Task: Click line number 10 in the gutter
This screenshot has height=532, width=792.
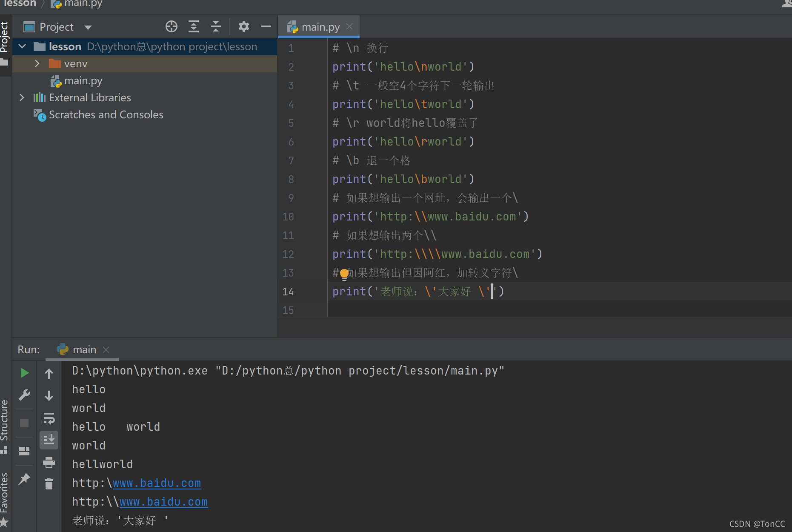Action: click(288, 217)
